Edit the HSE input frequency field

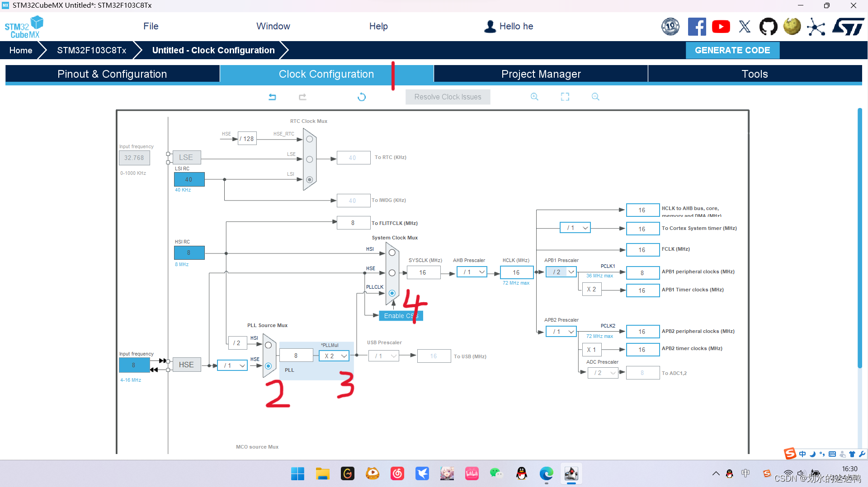click(134, 365)
